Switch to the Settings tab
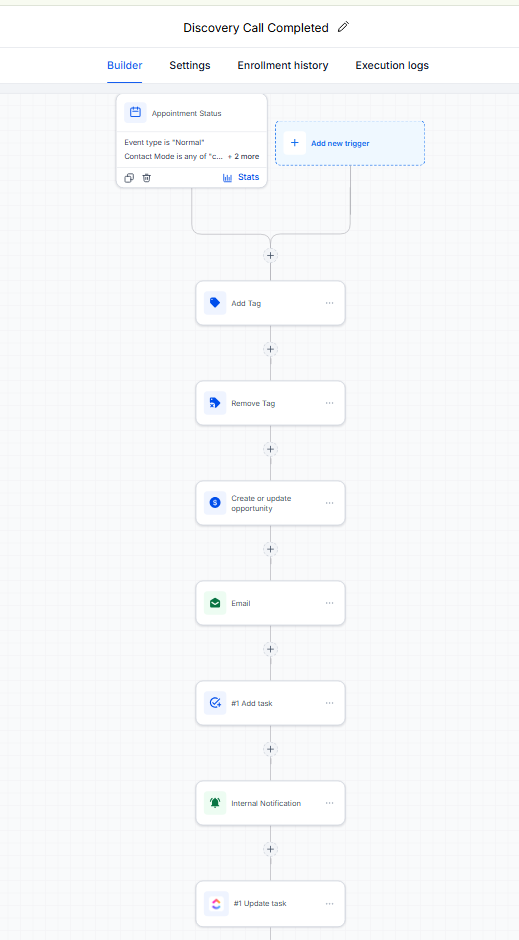This screenshot has height=940, width=519. [189, 65]
